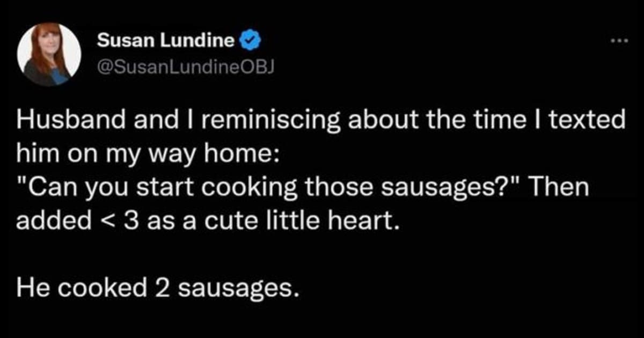Click the display name Susan Lundine
Image resolution: width=644 pixels, height=338 pixels.
(166, 41)
